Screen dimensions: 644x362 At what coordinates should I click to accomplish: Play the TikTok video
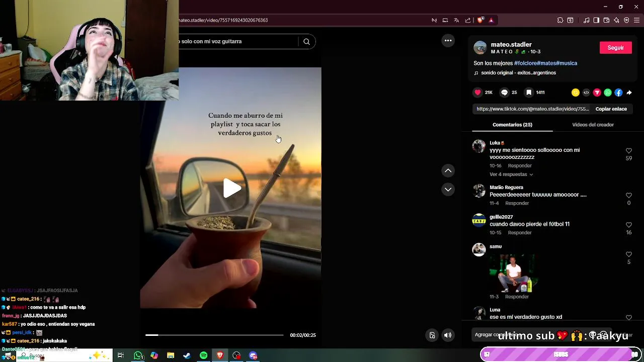[x=232, y=188]
